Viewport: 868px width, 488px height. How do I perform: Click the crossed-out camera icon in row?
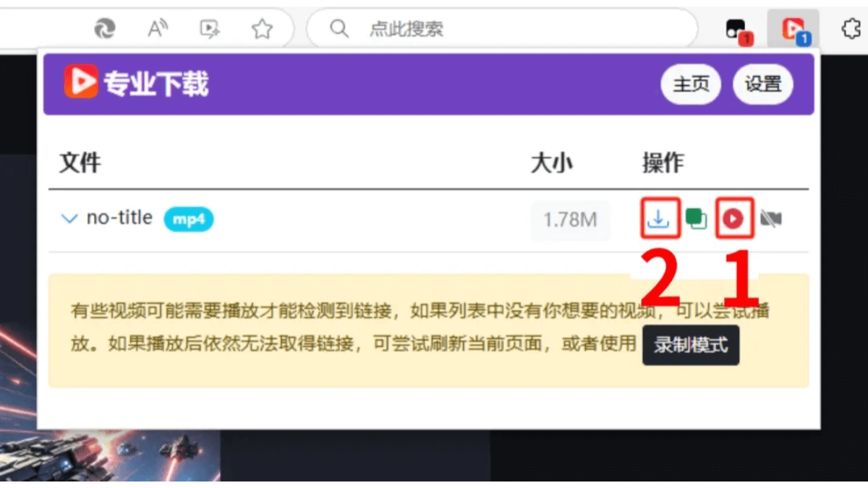(x=771, y=218)
